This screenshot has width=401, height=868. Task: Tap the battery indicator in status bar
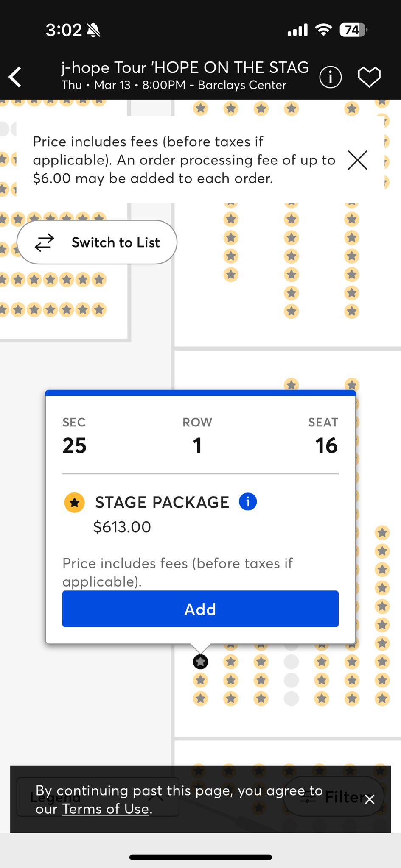tap(353, 30)
